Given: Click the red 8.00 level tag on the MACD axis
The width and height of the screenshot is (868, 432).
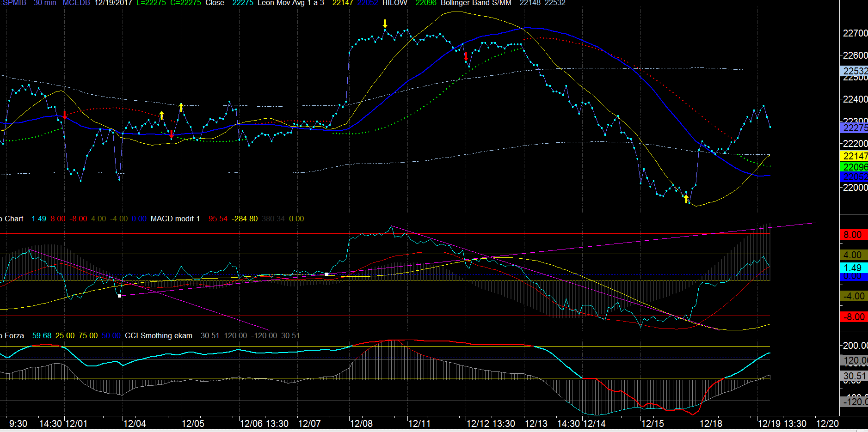Looking at the screenshot, I should (x=854, y=234).
